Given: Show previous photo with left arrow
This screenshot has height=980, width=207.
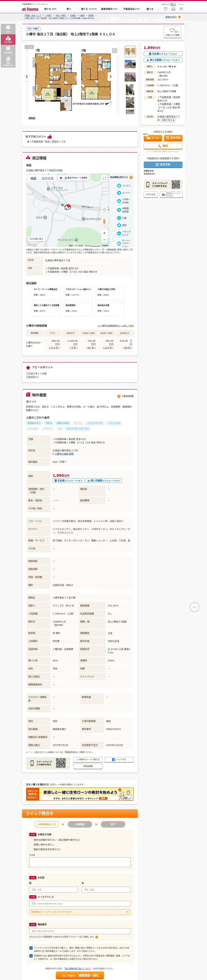Looking at the screenshot, I should 27,76.
